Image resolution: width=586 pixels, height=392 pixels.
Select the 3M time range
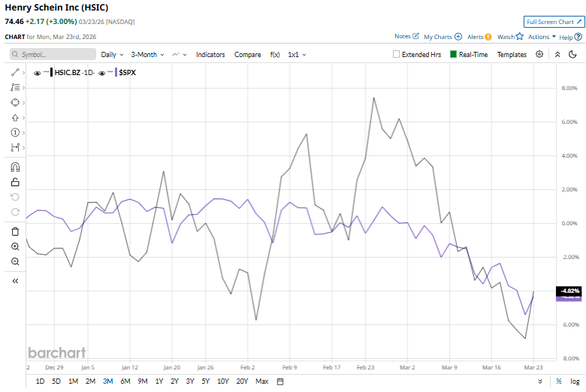(108, 381)
